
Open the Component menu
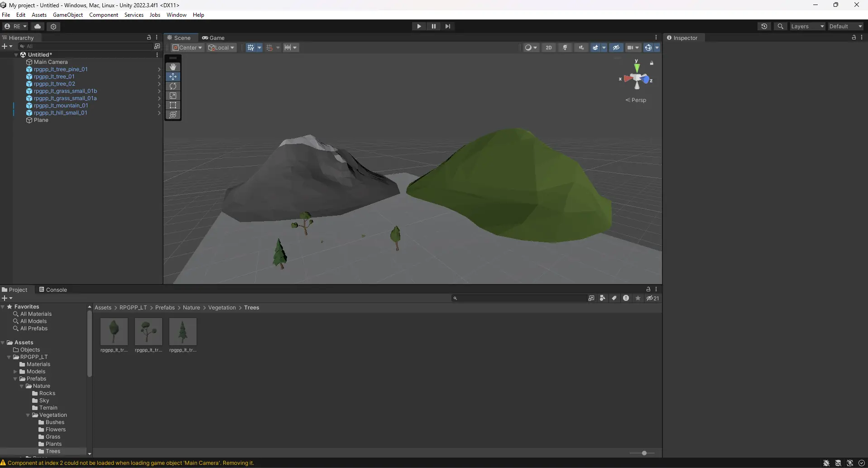[104, 14]
